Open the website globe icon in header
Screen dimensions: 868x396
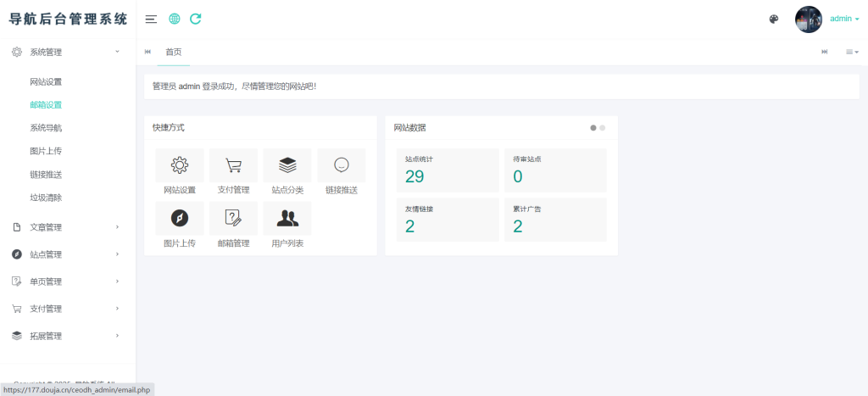(x=175, y=19)
